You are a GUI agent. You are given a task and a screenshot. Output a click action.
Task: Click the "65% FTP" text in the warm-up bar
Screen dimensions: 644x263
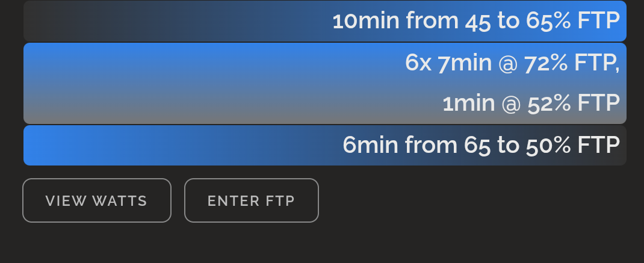tap(573, 21)
